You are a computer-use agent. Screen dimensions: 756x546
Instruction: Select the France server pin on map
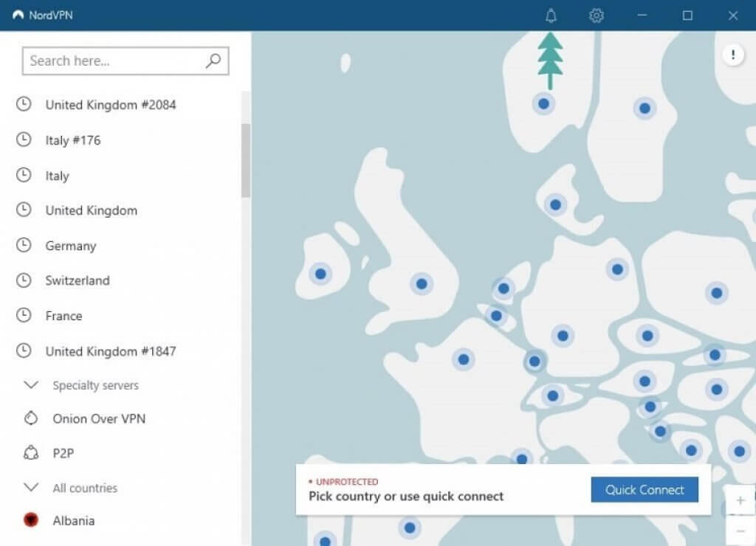464,359
